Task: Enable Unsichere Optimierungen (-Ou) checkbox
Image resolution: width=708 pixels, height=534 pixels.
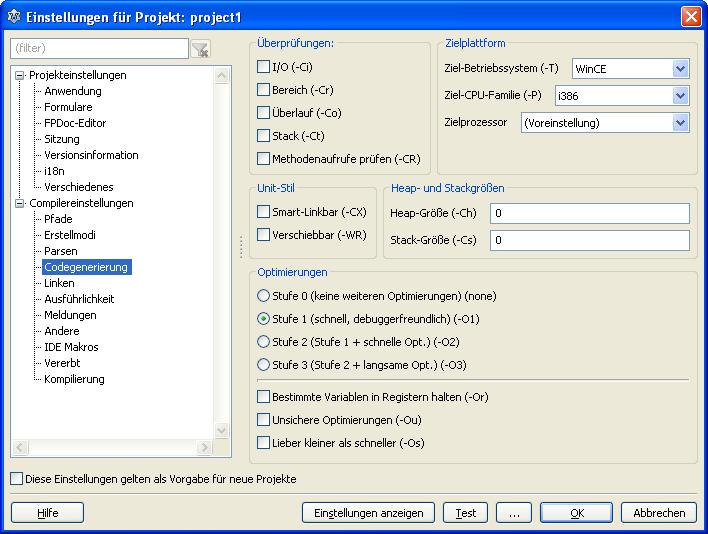Action: 264,420
